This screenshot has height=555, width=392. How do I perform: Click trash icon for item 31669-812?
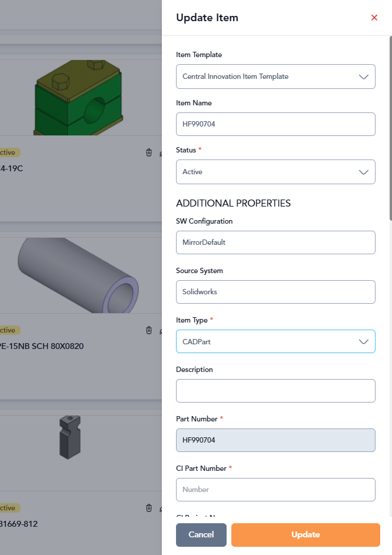[149, 508]
